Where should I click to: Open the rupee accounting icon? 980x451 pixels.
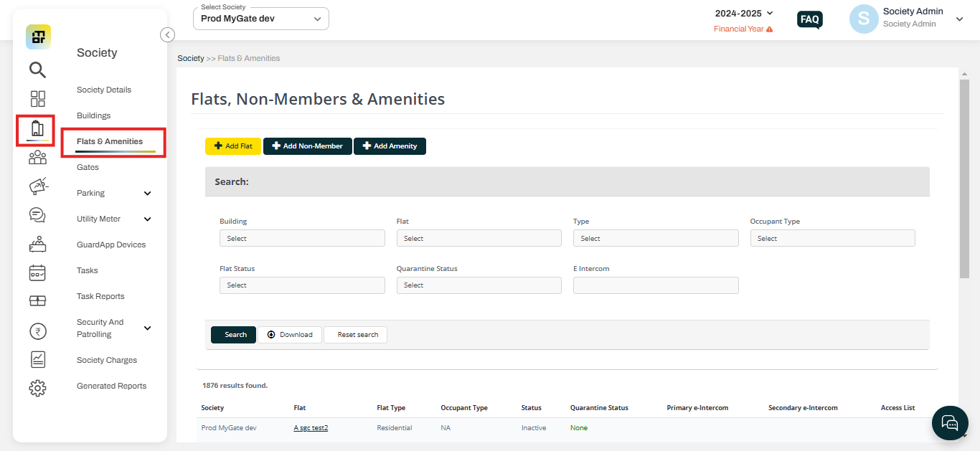click(x=37, y=331)
